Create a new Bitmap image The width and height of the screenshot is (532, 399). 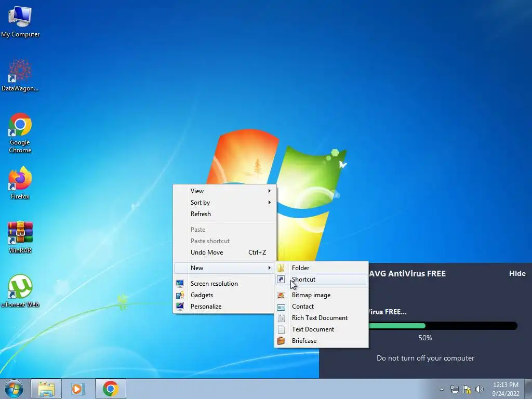tap(321, 295)
